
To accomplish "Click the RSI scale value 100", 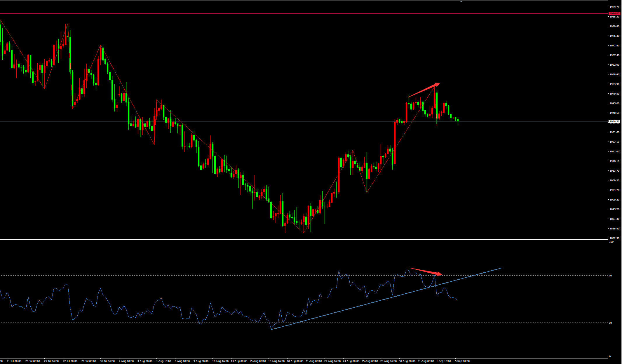I will click(x=611, y=242).
